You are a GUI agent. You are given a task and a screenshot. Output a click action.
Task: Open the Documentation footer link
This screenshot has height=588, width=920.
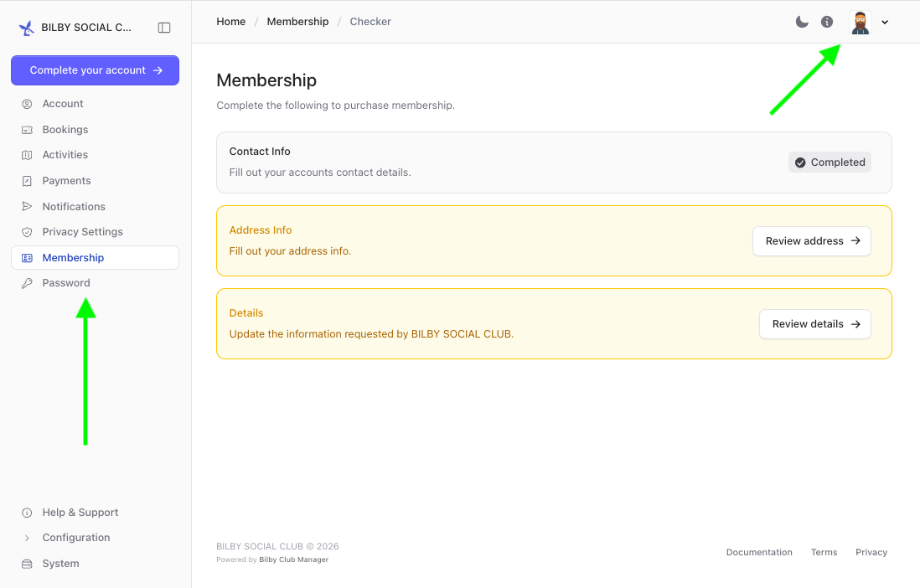(x=759, y=552)
